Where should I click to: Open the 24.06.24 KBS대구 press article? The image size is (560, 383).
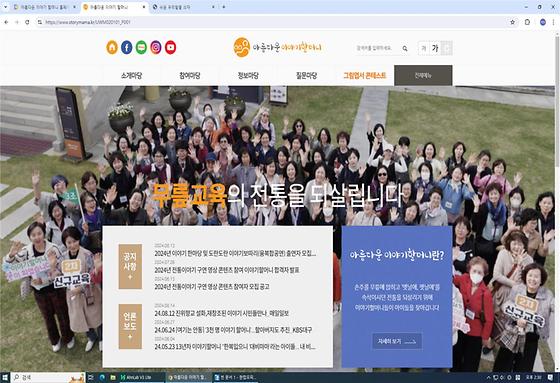pyautogui.click(x=233, y=330)
